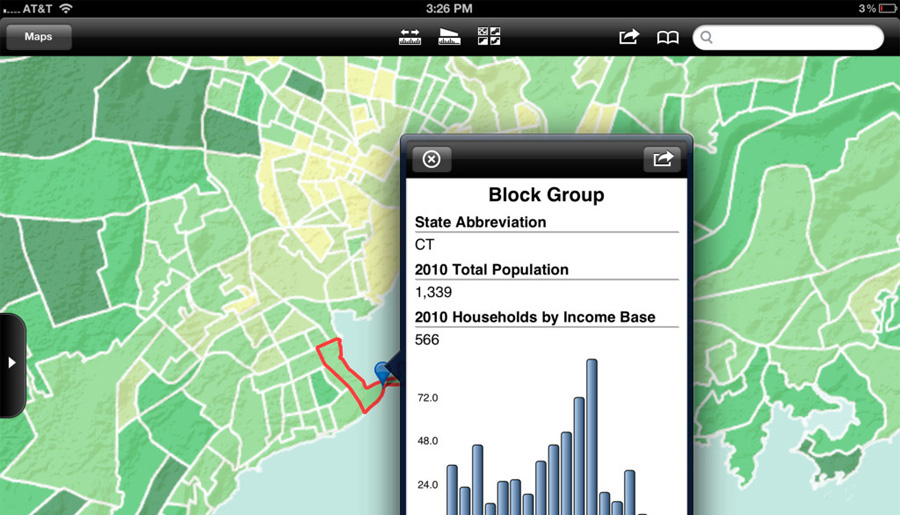Tap the Maps back button
Viewport: 900px width, 515px height.
38,37
